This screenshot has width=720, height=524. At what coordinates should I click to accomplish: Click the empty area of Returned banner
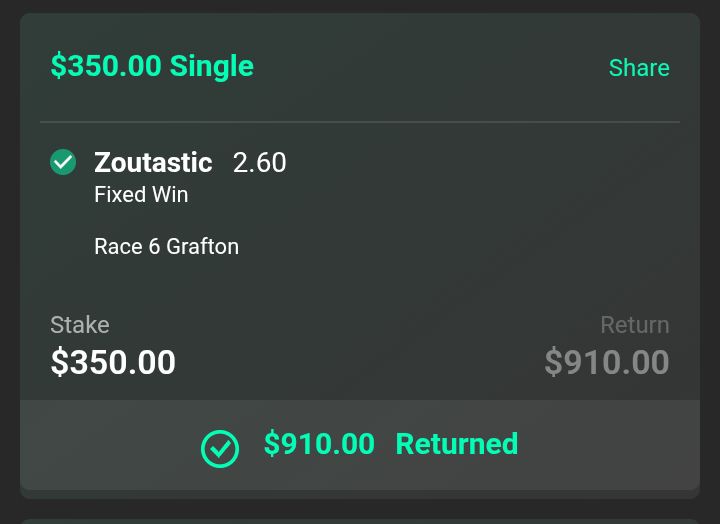click(611, 445)
